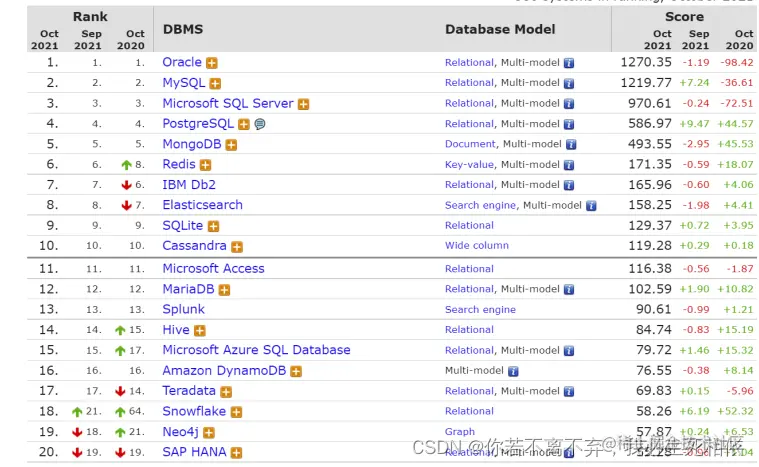Click the speech bubble icon next to PostgreSQL
This screenshot has width=759, height=467.
[260, 124]
